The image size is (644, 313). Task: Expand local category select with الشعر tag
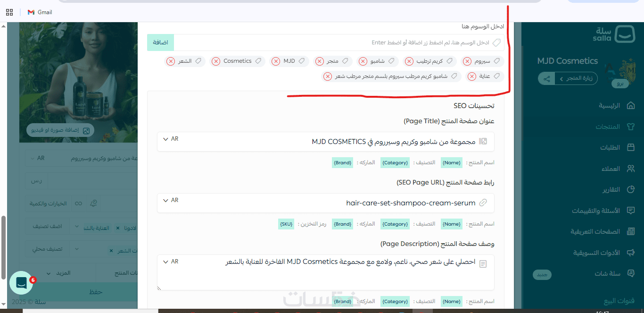point(77,248)
